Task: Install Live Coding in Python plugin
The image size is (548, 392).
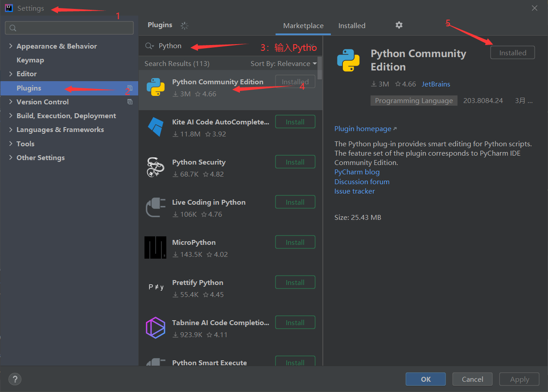Action: [x=295, y=202]
